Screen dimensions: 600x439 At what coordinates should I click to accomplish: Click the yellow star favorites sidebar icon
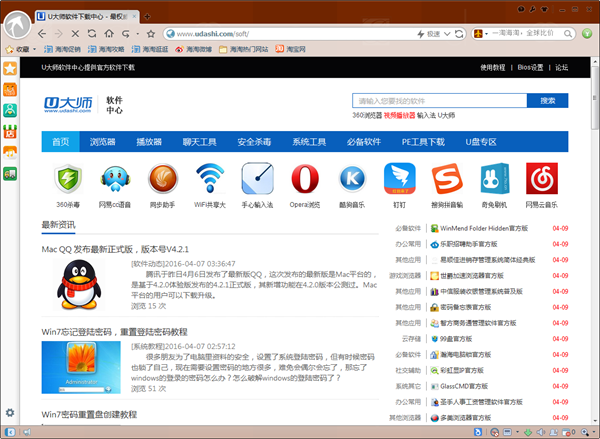click(x=10, y=69)
